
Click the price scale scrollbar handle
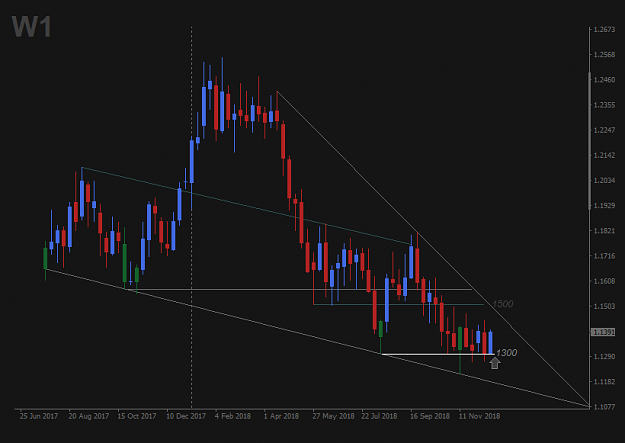[x=589, y=141]
